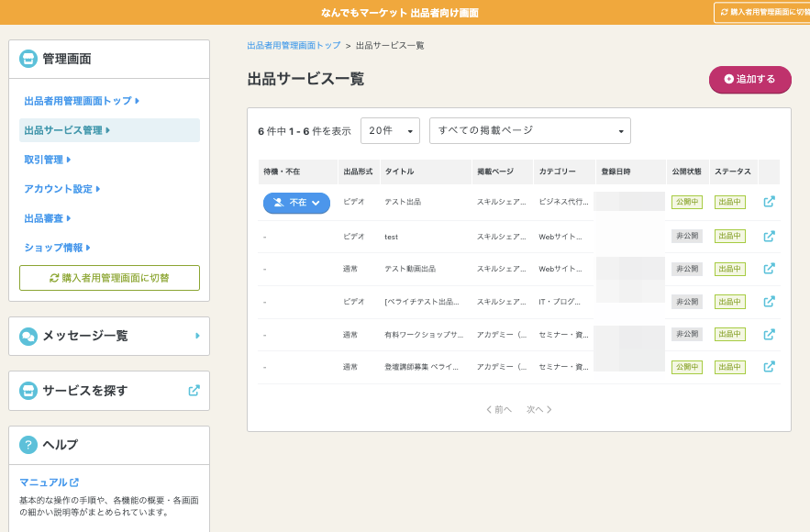Open the 20件 per-page dropdown

(390, 131)
